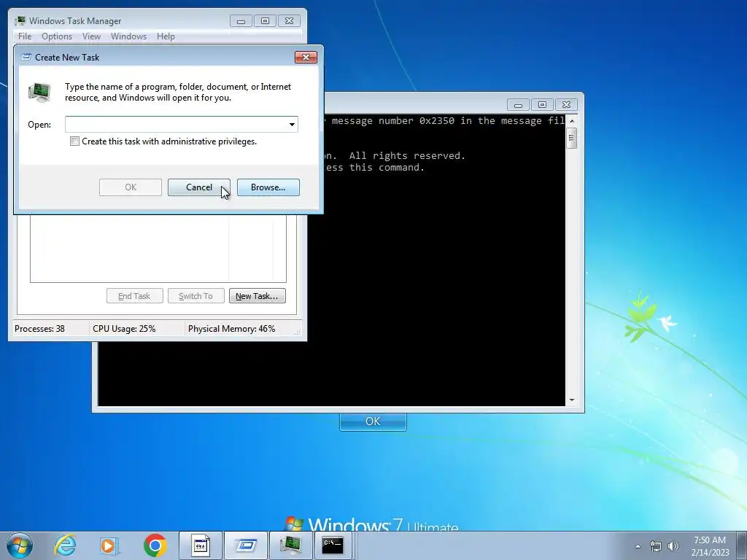Click the Show desktop strip on the taskbar

point(742,545)
